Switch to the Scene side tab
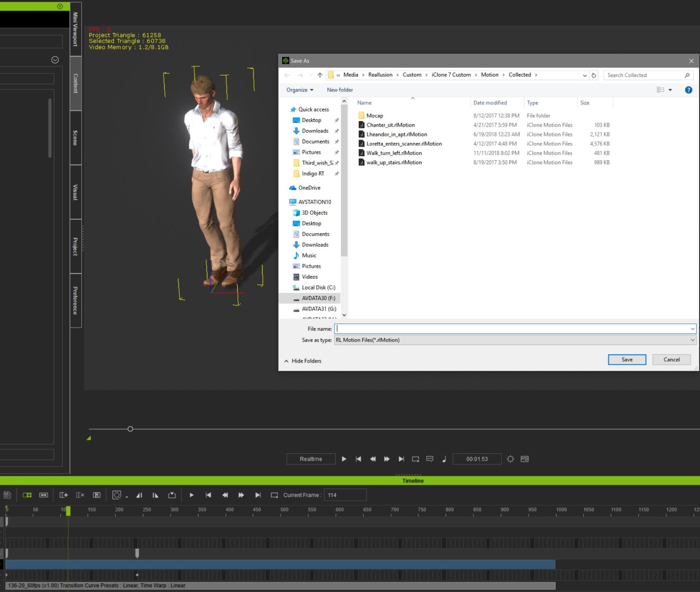Viewport: 700px width, 592px height. pos(76,138)
